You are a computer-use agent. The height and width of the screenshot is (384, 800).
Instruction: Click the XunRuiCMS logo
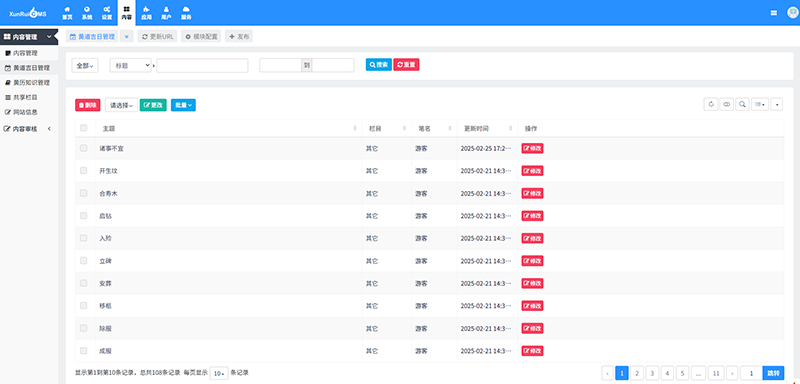28,13
